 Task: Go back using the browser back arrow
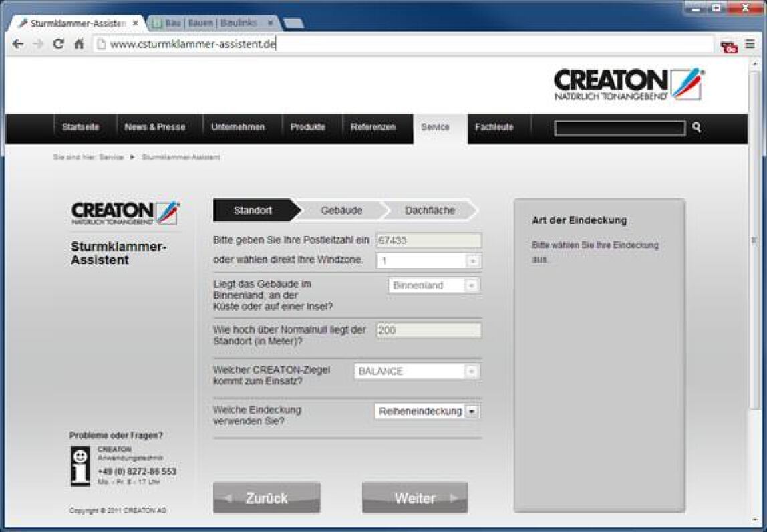pyautogui.click(x=17, y=45)
